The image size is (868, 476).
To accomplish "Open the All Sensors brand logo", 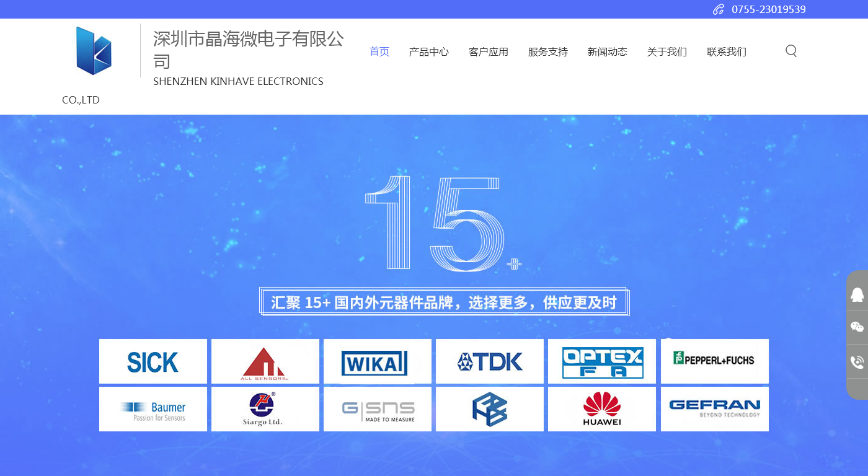I will click(x=265, y=361).
